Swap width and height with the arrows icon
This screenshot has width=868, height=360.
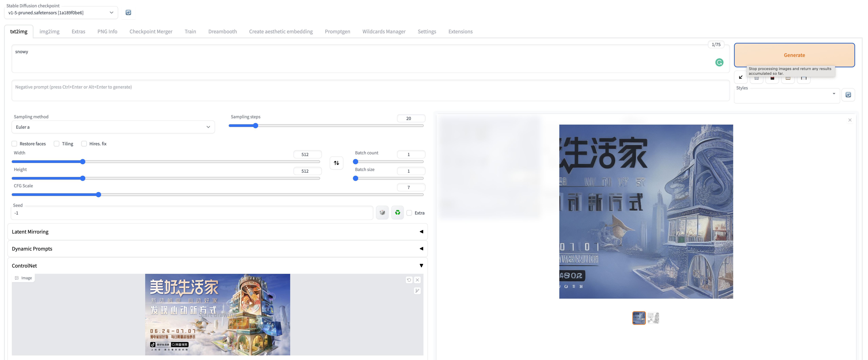[336, 163]
